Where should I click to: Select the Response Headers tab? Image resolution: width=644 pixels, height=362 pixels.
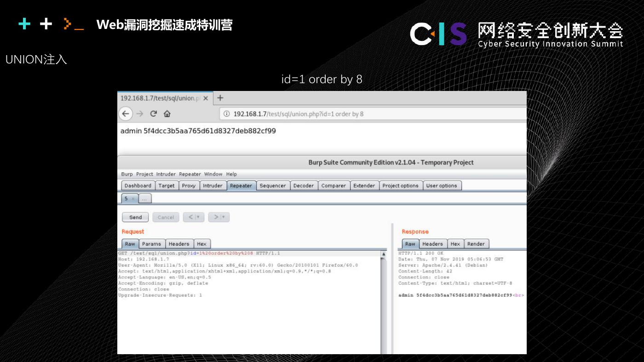click(433, 244)
